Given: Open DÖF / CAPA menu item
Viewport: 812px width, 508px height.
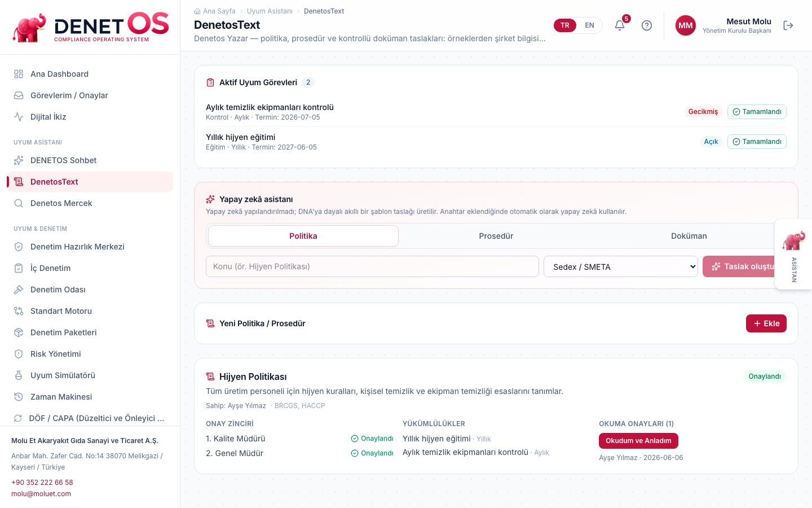Looking at the screenshot, I should [90, 418].
